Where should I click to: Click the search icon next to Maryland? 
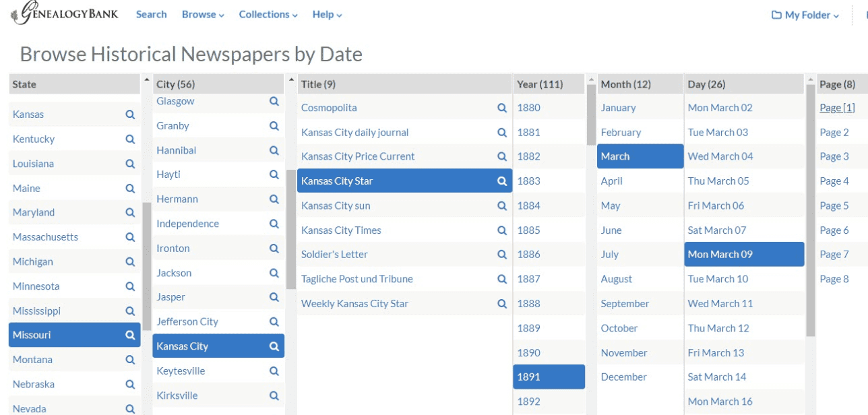pyautogui.click(x=130, y=212)
